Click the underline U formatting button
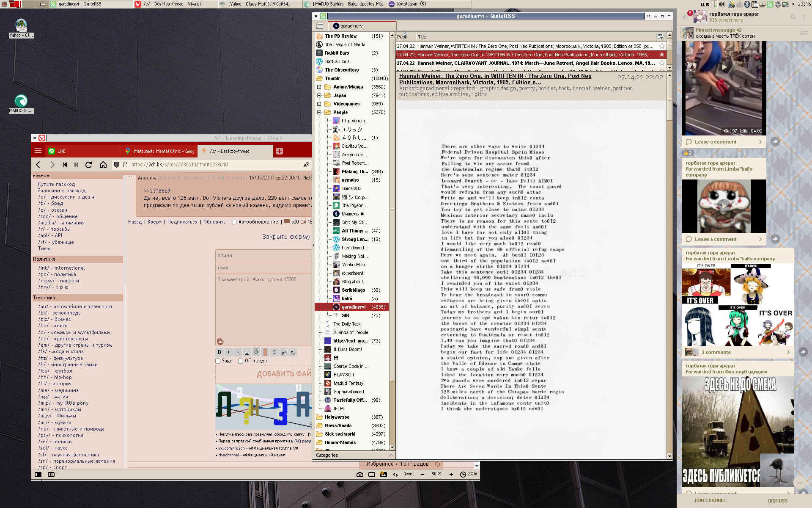This screenshot has width=812, height=508. pyautogui.click(x=247, y=352)
